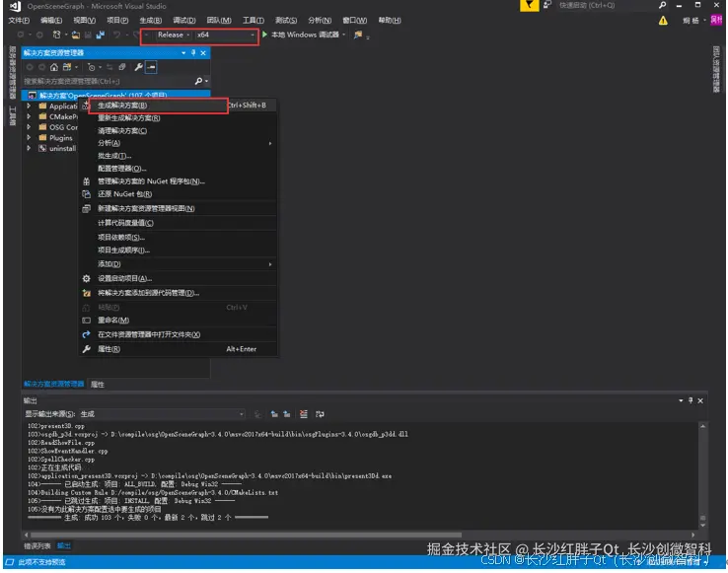728x573 pixels.
Task: Open the 文件(F) menu
Action: coord(19,20)
